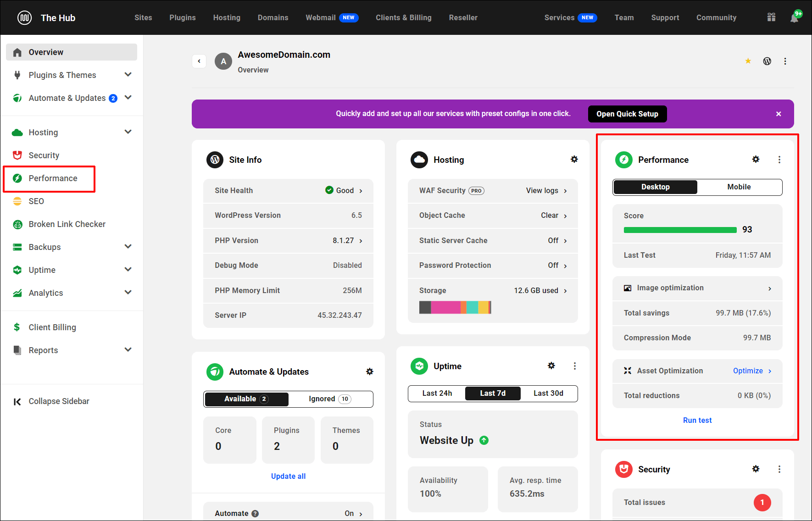The height and width of the screenshot is (521, 812).
Task: Switch Performance view to Mobile
Action: coord(739,187)
